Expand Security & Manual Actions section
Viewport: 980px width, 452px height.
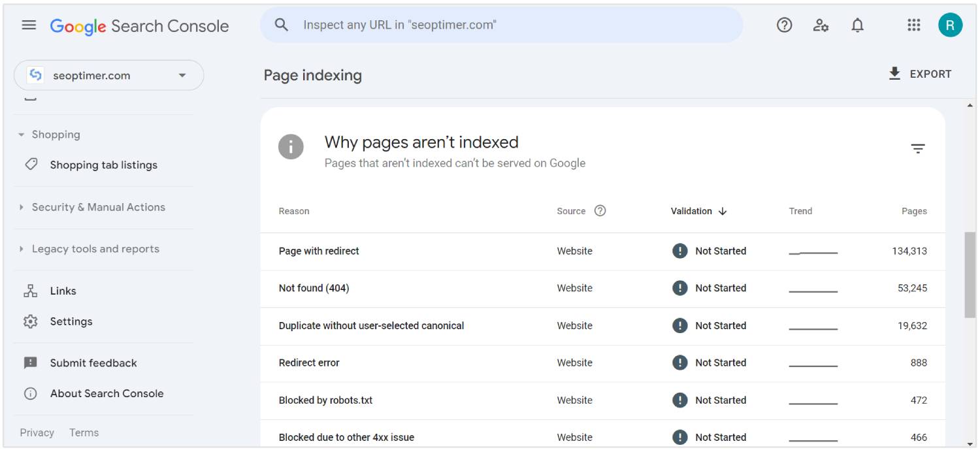(x=22, y=207)
